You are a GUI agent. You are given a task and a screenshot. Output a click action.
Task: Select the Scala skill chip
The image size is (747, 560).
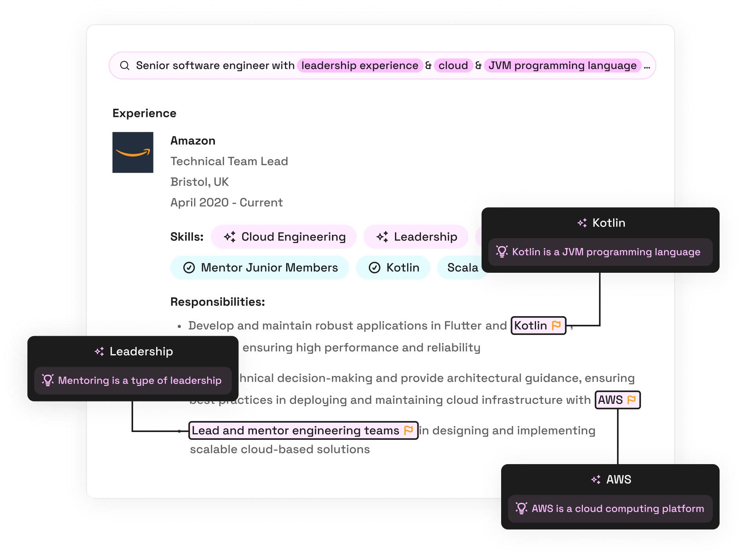click(x=462, y=268)
